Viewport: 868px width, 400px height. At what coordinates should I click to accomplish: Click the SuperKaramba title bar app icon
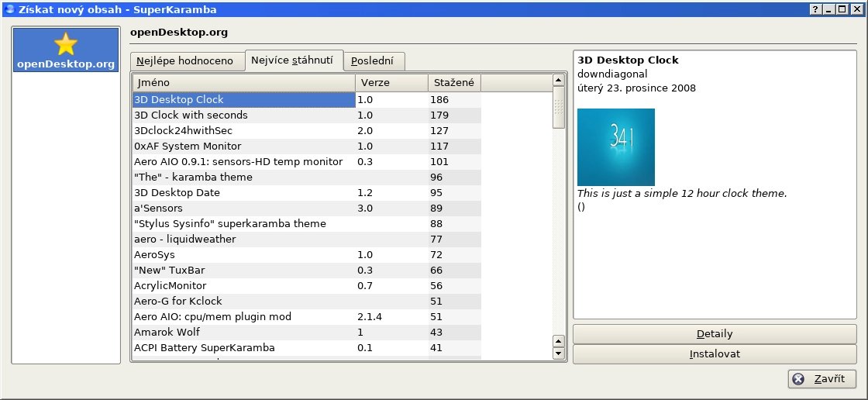click(9, 9)
